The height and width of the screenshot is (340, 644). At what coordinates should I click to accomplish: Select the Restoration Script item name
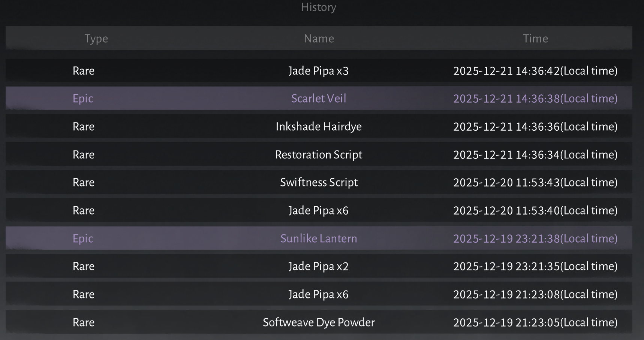click(x=319, y=155)
